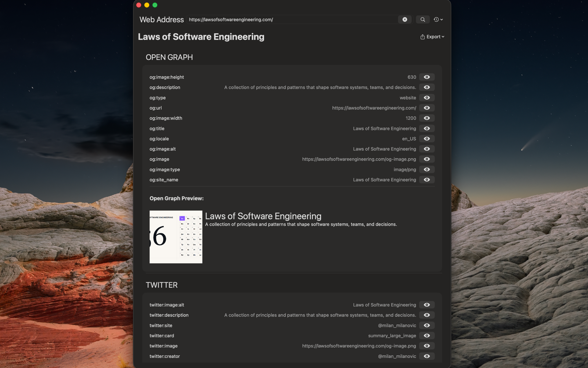This screenshot has width=588, height=368.
Task: Select the summary_large_image value
Action: coord(392,336)
